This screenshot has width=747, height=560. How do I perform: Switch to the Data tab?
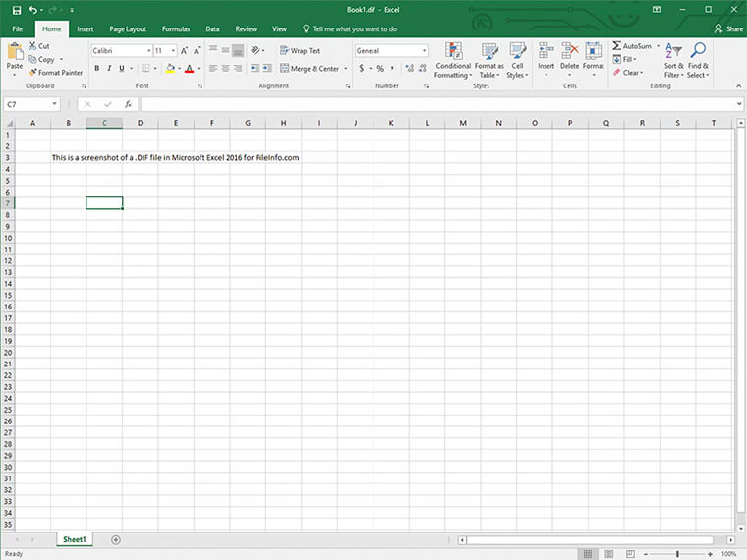[x=212, y=29]
